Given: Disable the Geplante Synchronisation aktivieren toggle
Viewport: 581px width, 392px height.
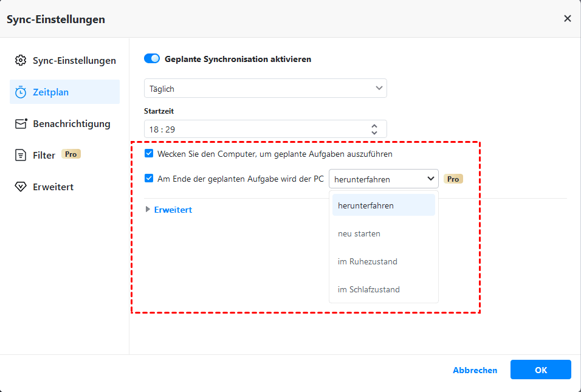Looking at the screenshot, I should (152, 59).
